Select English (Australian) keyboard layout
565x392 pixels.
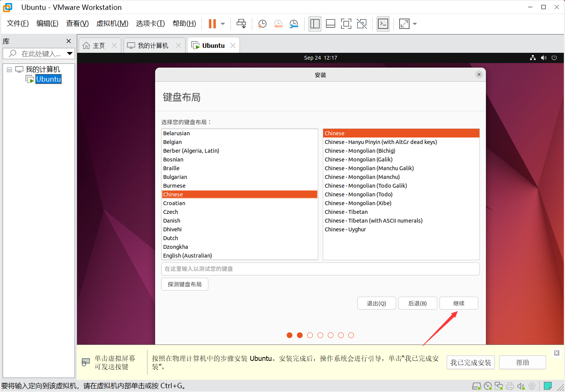[240, 256]
